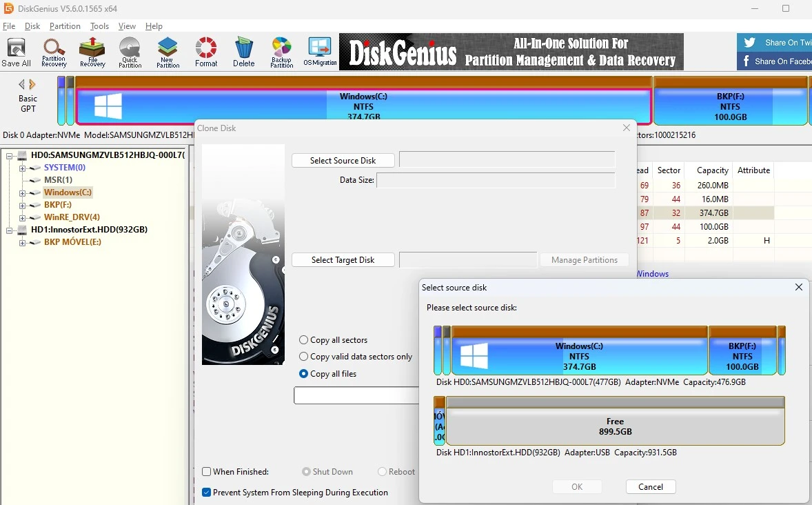Image resolution: width=812 pixels, height=505 pixels.
Task: Open the Partition menu
Action: 65,26
